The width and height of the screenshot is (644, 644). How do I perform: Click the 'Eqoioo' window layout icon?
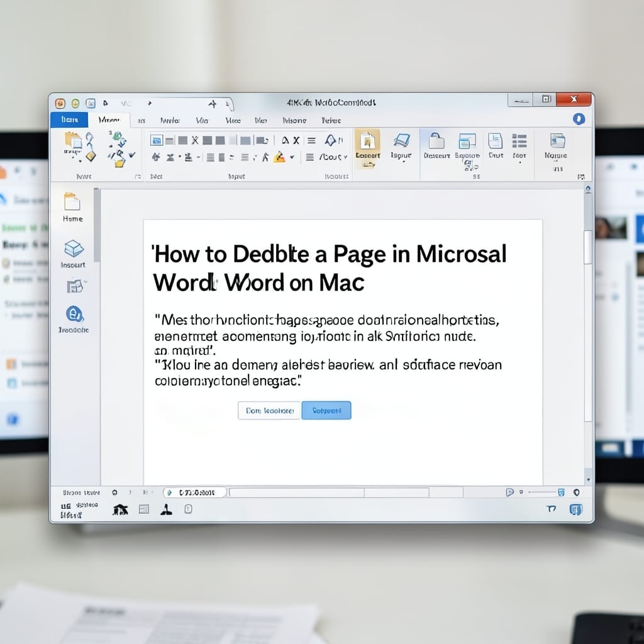(467, 141)
